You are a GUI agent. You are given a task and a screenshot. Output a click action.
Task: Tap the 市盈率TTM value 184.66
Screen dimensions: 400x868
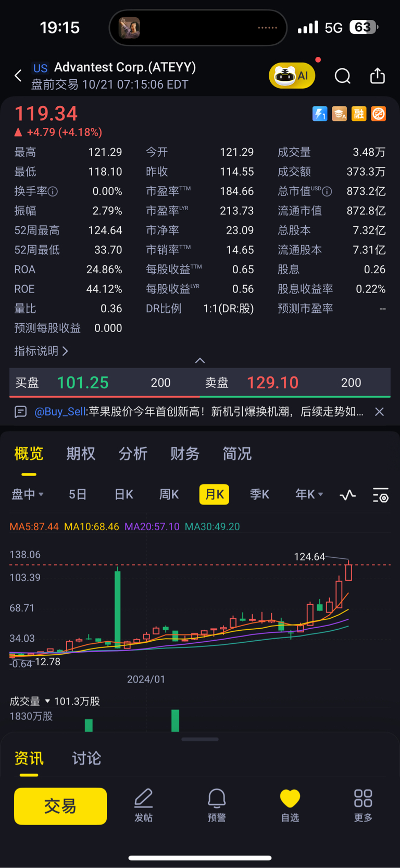coord(237,191)
